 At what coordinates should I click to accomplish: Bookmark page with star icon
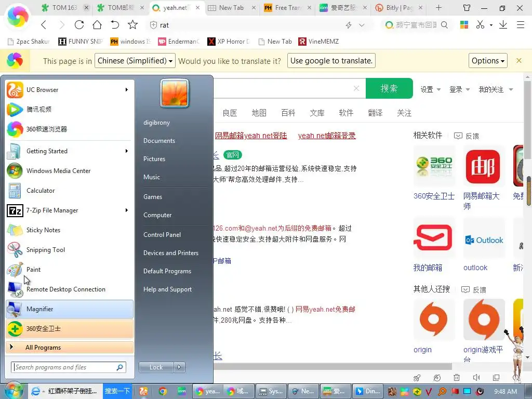point(132,25)
